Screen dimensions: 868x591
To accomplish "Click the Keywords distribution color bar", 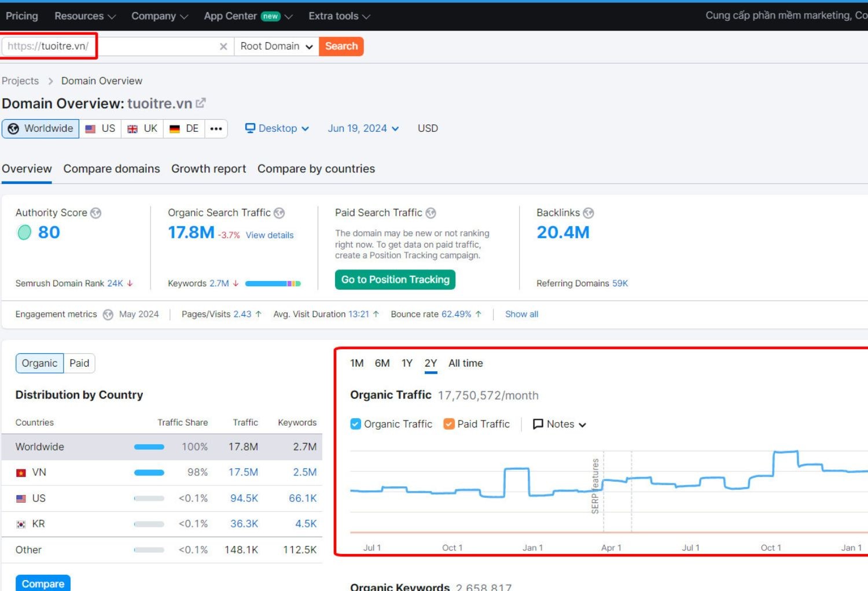I will pyautogui.click(x=273, y=283).
